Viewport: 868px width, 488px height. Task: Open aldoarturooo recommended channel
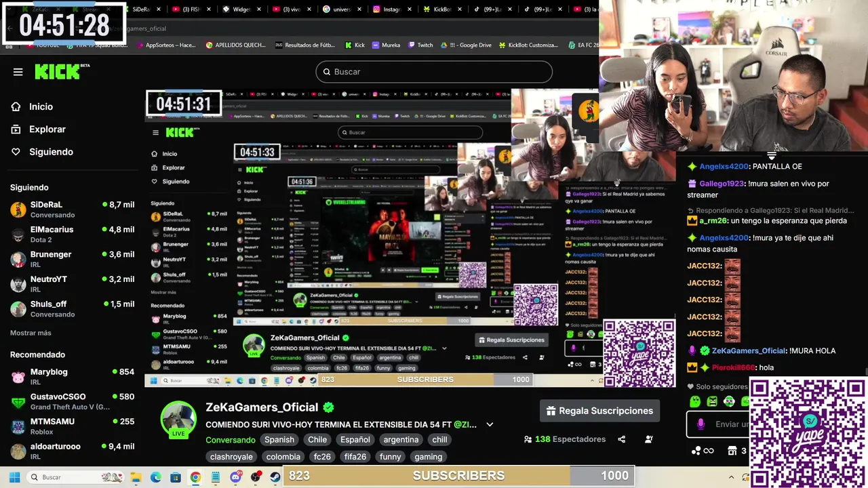click(x=72, y=451)
